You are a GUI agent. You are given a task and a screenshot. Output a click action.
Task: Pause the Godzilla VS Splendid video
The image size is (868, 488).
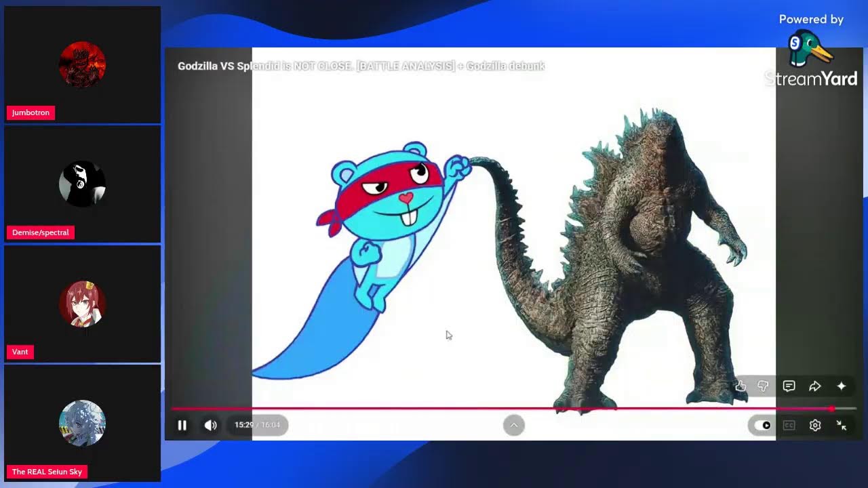pos(182,425)
